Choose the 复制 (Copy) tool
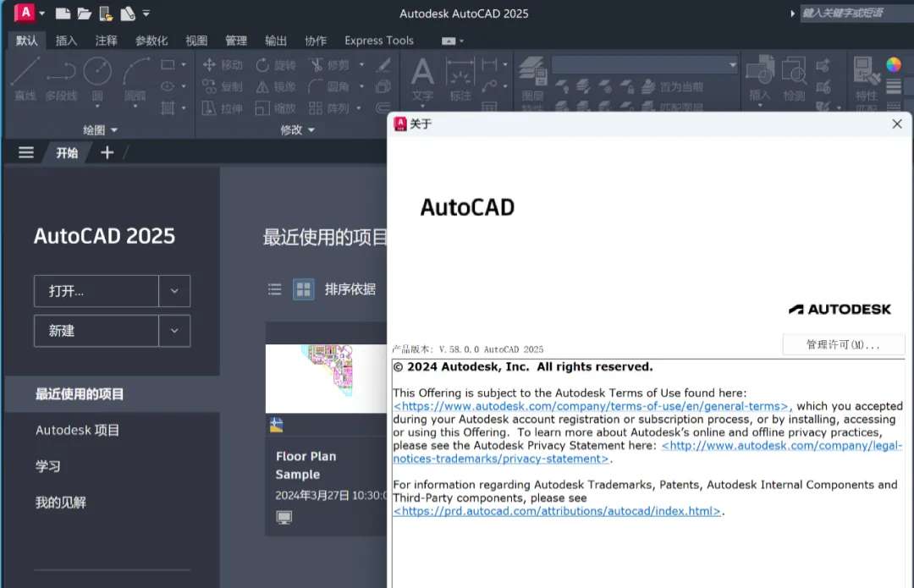This screenshot has height=588, width=914. tap(223, 87)
